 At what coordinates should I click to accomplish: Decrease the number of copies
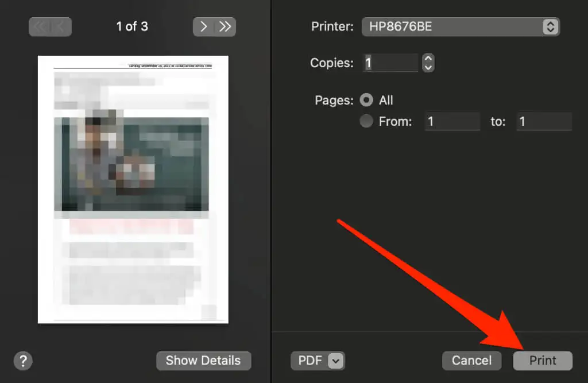tap(428, 68)
